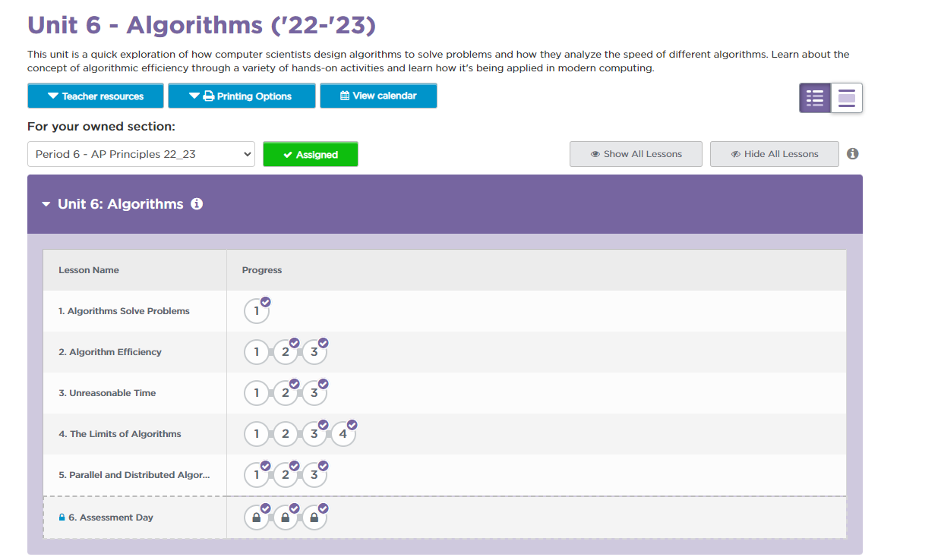Toggle the green Assigned button

[310, 154]
